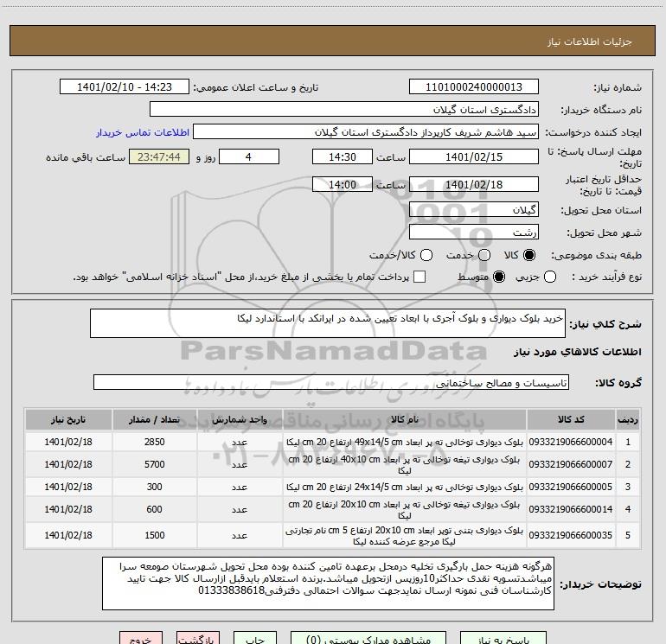
Task: Click the شماره نیاز field 1101000240000013
Action: 474,87
